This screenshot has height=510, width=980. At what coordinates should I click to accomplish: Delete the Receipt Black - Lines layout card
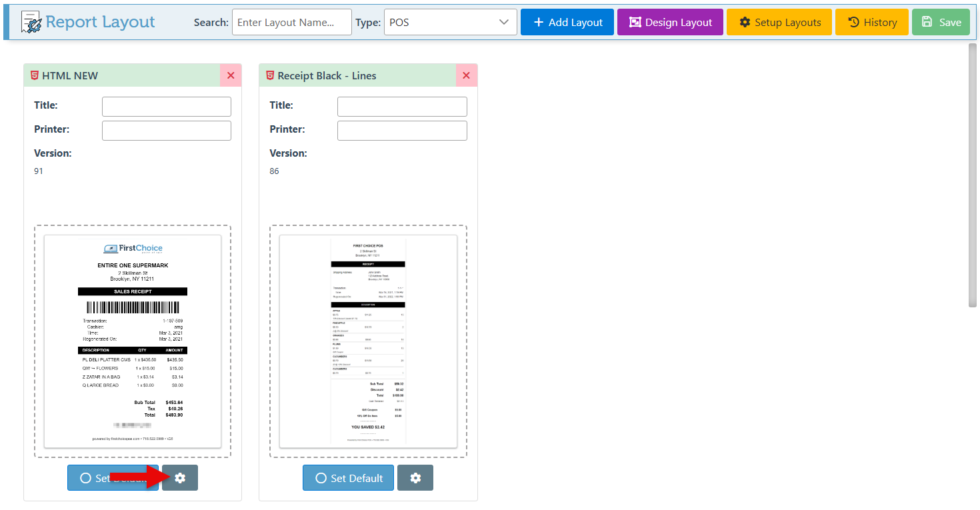point(466,75)
